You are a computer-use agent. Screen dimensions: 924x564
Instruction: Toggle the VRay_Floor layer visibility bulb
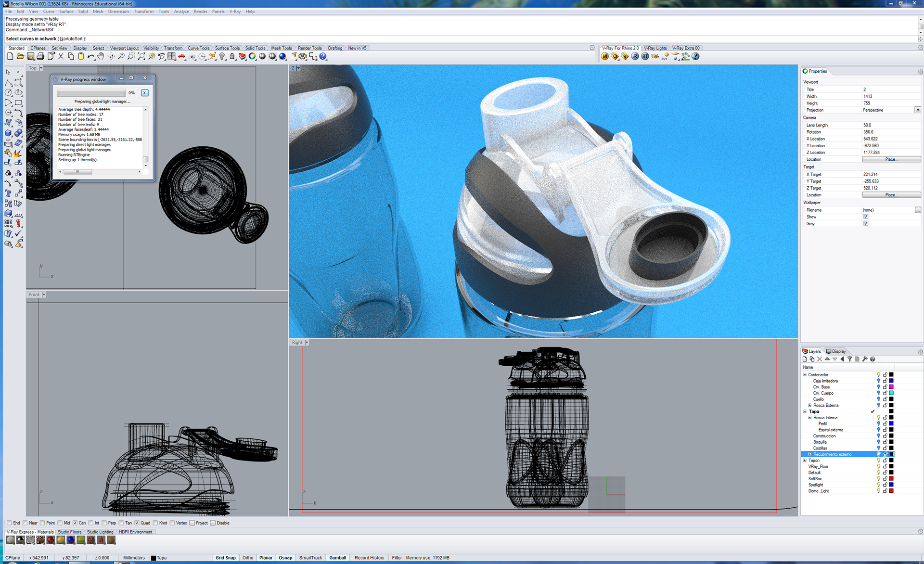878,466
